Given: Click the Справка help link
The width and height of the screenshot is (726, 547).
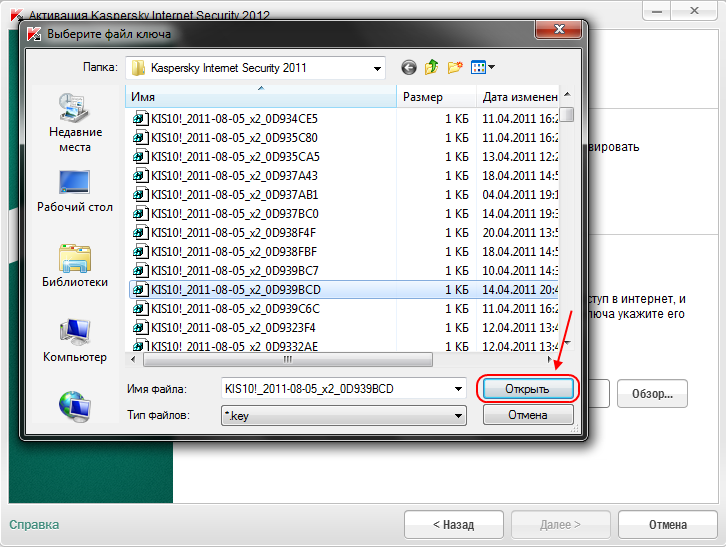Looking at the screenshot, I should [34, 524].
